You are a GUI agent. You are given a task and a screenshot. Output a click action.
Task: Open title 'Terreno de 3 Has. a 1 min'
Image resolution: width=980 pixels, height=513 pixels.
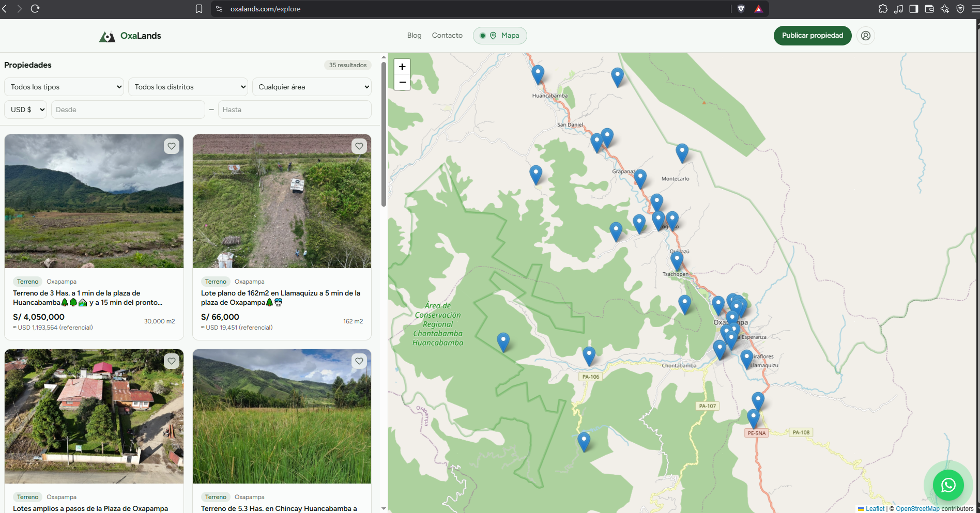tap(87, 298)
